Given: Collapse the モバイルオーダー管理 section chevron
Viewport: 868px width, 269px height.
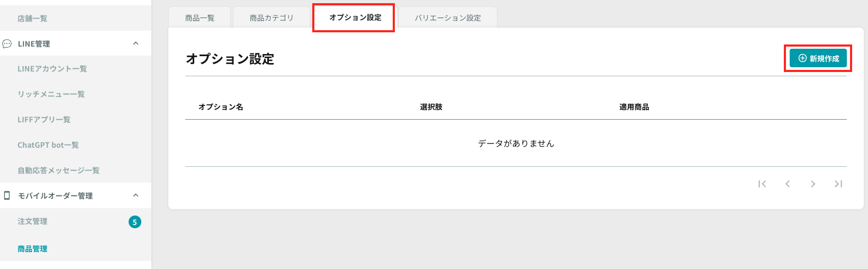Looking at the screenshot, I should 135,195.
